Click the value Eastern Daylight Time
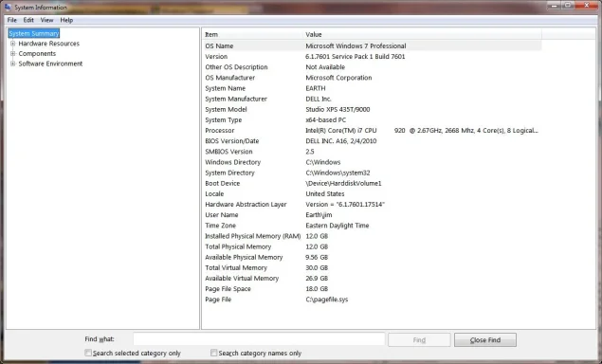Image resolution: width=602 pixels, height=364 pixels. (x=337, y=226)
